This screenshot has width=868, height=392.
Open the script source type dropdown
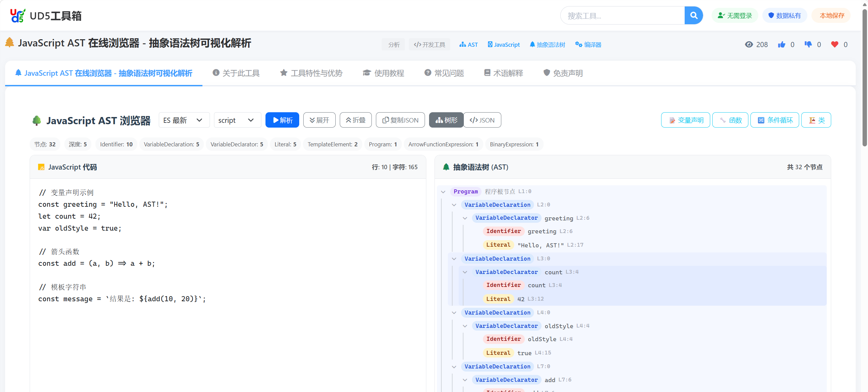coord(237,120)
